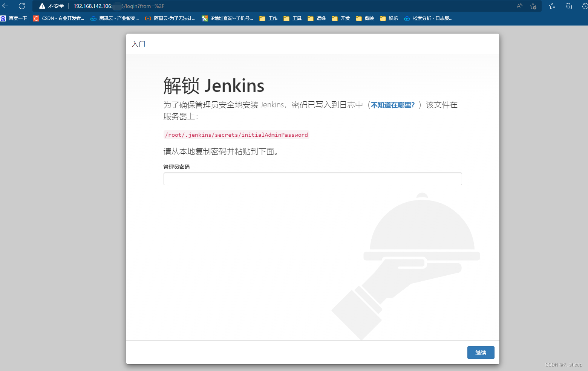The width and height of the screenshot is (588, 371).
Task: Expand the 娱乐 bookmark folder
Action: (389, 18)
